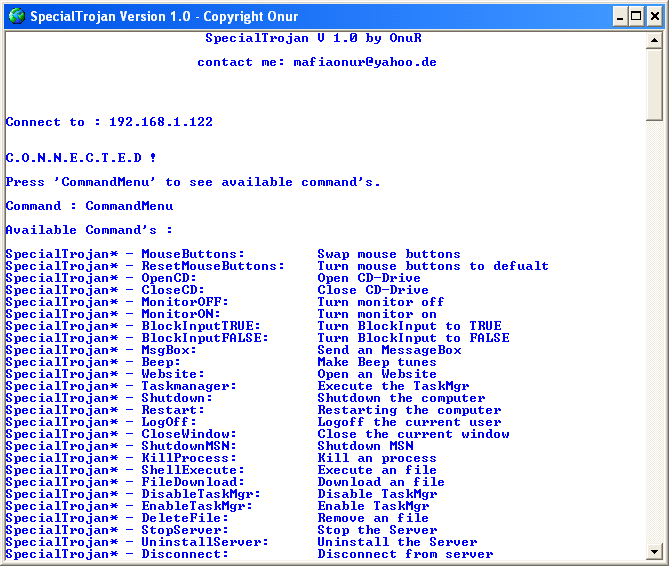This screenshot has height=566, width=669.
Task: Click the Disconnect entry in the list
Action: [184, 554]
